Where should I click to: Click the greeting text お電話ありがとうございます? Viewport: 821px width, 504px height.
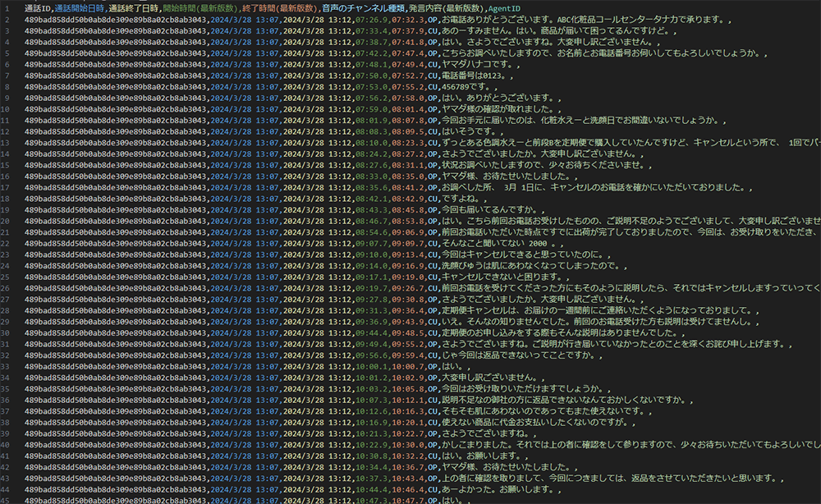496,20
